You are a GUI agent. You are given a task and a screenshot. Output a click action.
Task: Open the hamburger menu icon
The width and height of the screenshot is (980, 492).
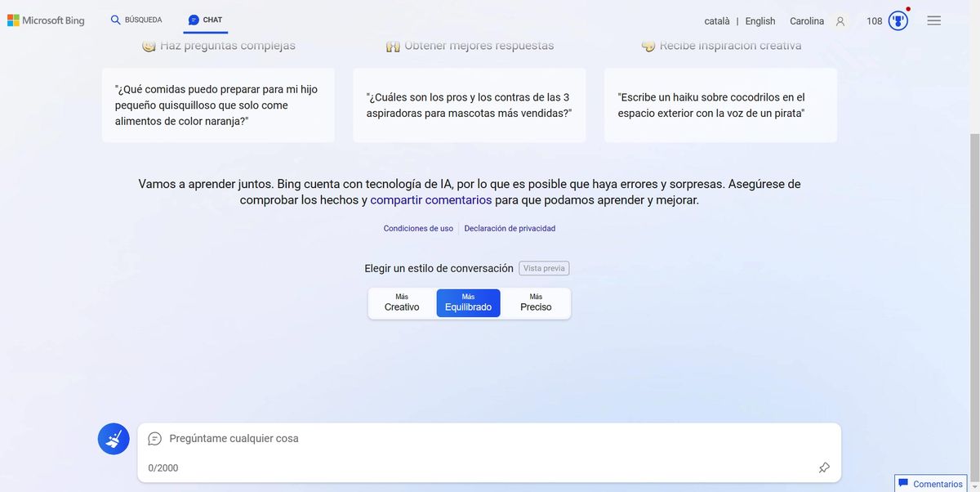click(x=933, y=20)
